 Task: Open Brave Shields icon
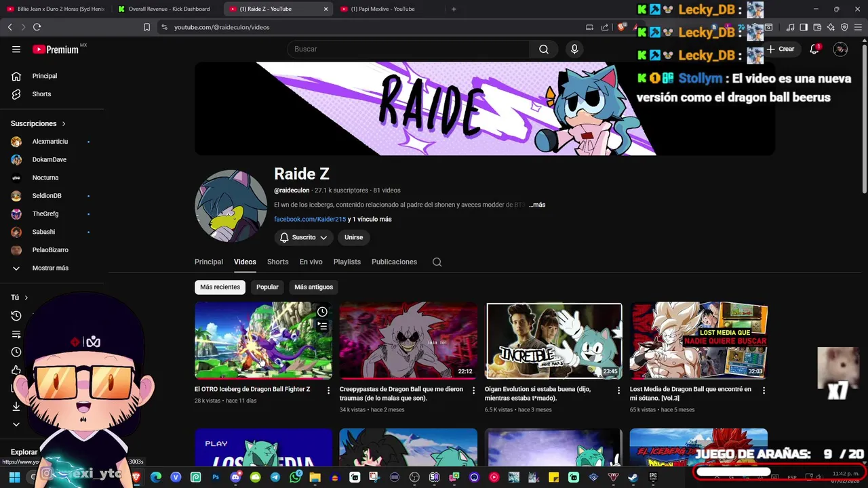click(621, 27)
